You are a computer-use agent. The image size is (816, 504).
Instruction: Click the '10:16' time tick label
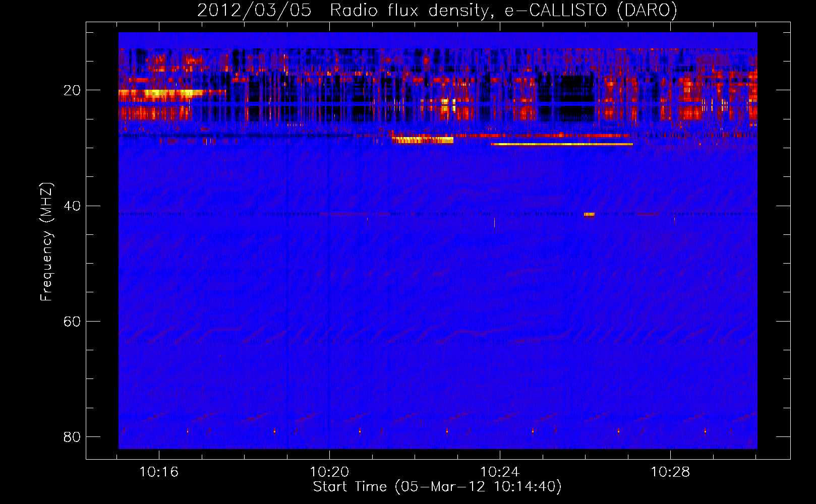tap(159, 472)
